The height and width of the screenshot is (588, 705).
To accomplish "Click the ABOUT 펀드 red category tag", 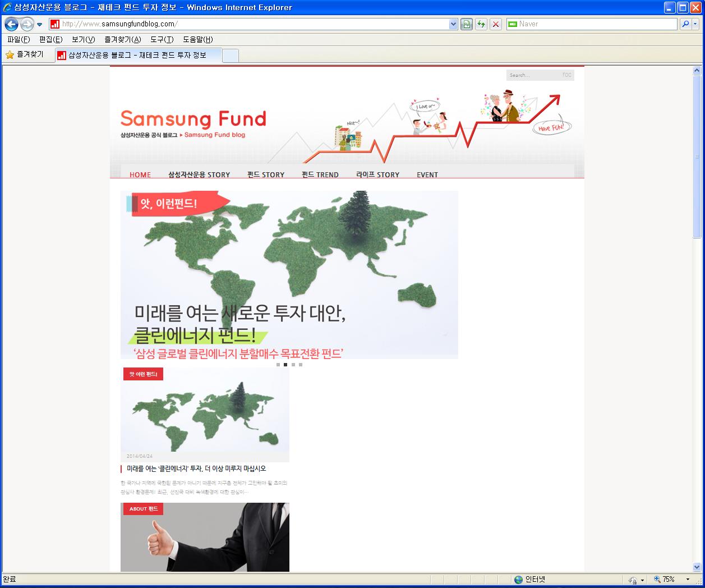I will (x=143, y=509).
